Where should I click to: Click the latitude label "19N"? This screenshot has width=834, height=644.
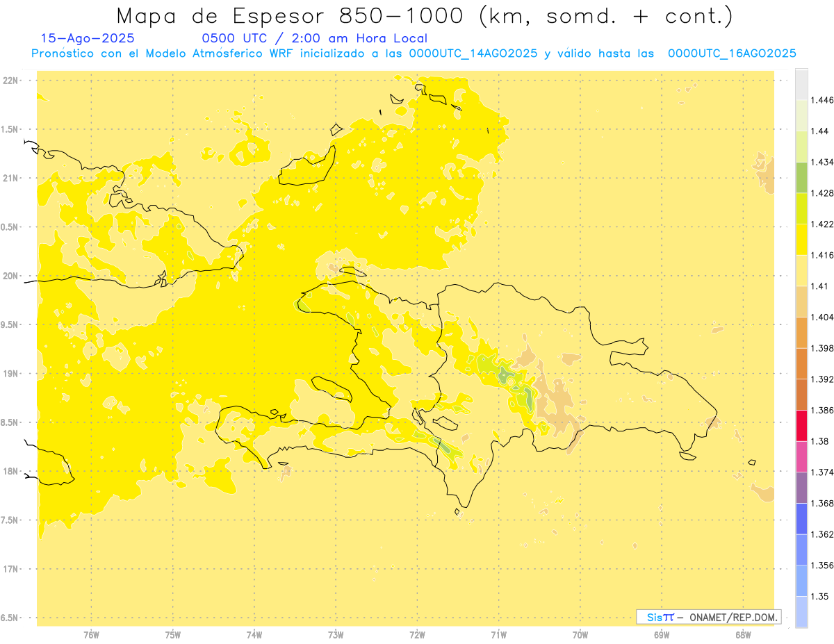pyautogui.click(x=10, y=374)
